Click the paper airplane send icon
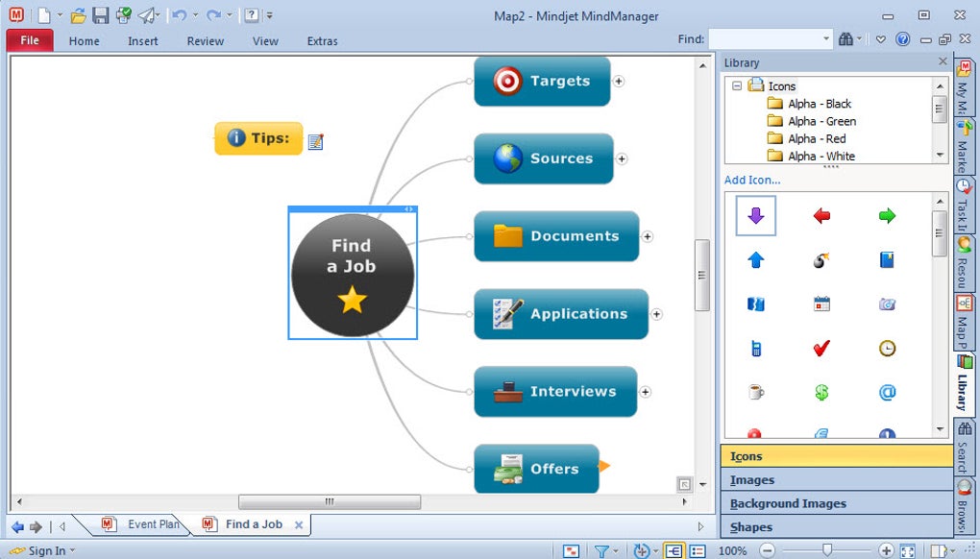This screenshot has width=980, height=559. coord(146,15)
